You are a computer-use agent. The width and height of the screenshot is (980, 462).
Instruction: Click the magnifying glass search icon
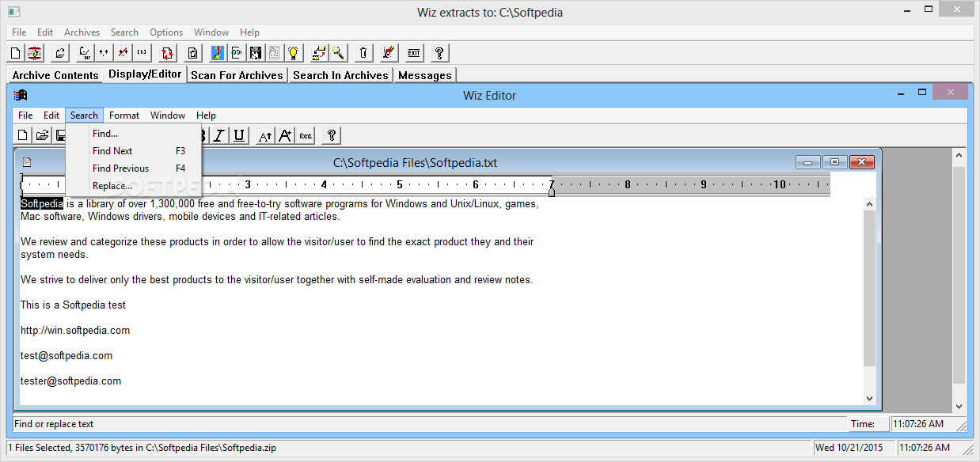click(338, 53)
